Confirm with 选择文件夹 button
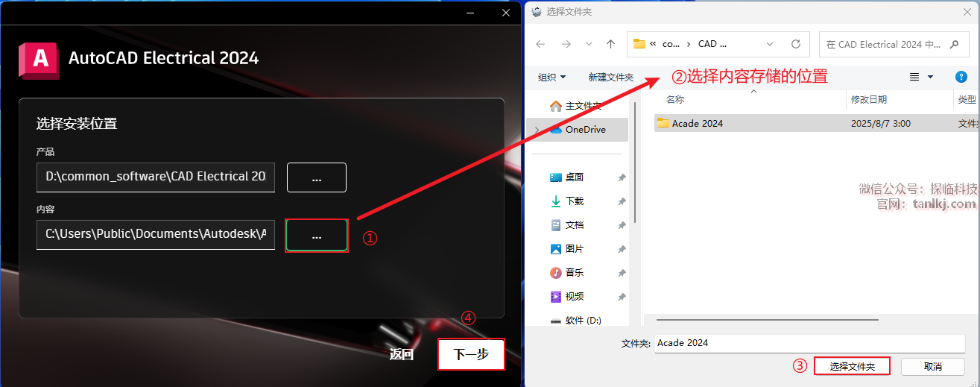The image size is (980, 387). 851,366
